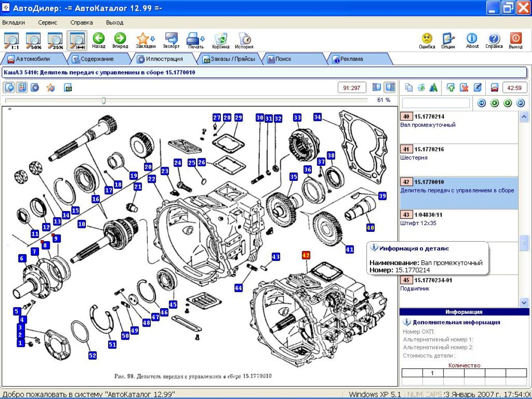Open the Реклама tab
Image resolution: width=532 pixels, height=399 pixels.
pos(359,59)
